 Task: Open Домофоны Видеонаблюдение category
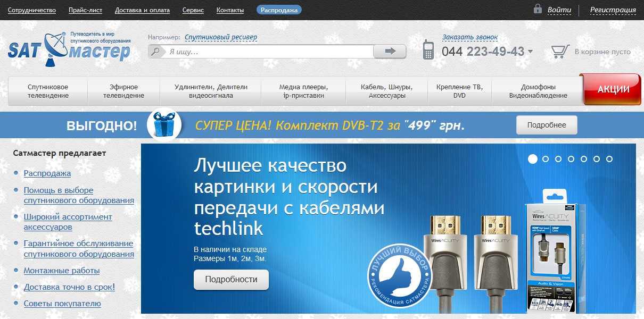[x=538, y=91]
